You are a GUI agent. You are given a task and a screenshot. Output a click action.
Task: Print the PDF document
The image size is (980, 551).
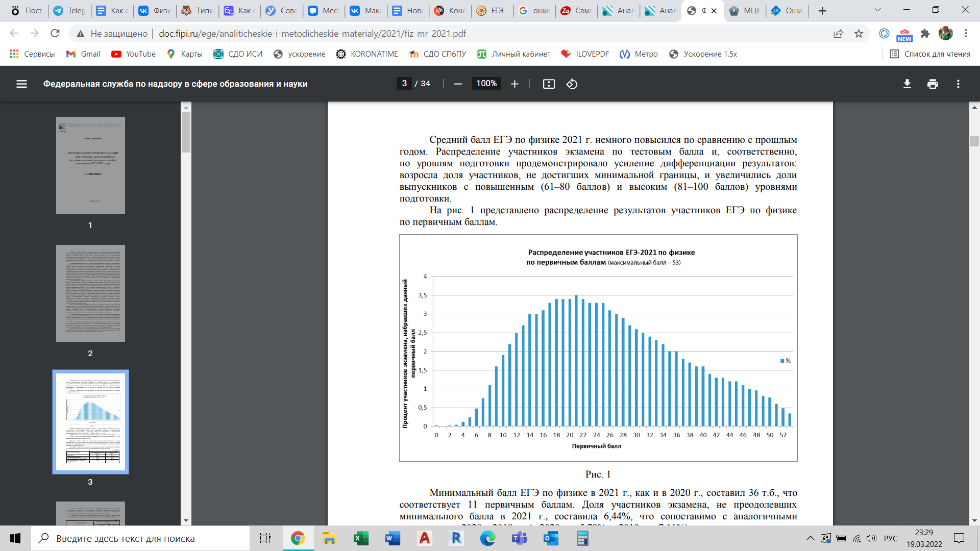click(x=933, y=84)
